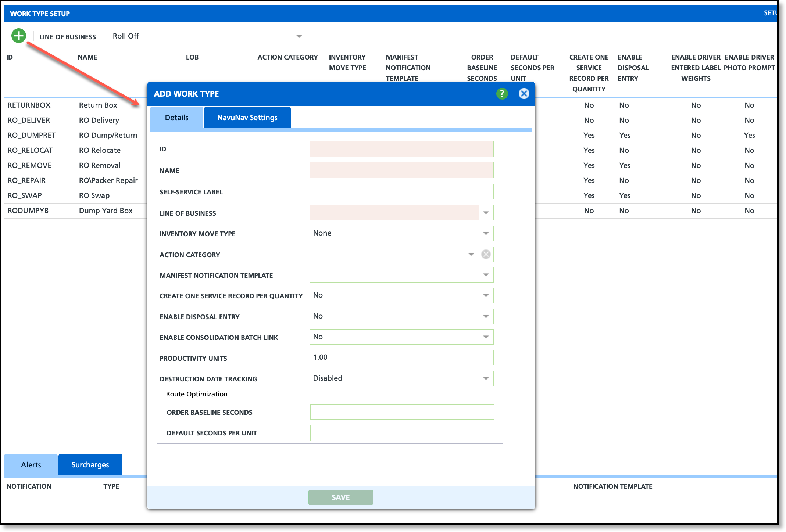Screen dimensions: 786x532
Task: Toggle Create One Service Record Per Quantity
Action: tap(401, 295)
